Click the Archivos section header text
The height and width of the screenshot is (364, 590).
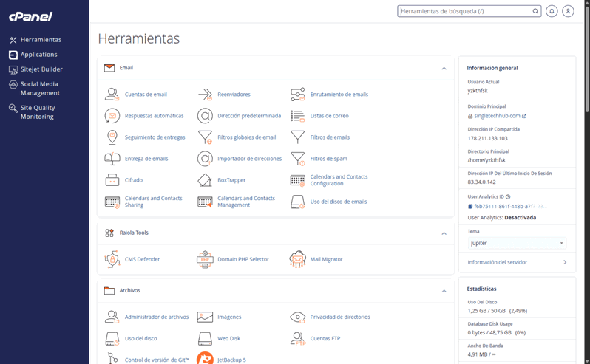(x=130, y=291)
